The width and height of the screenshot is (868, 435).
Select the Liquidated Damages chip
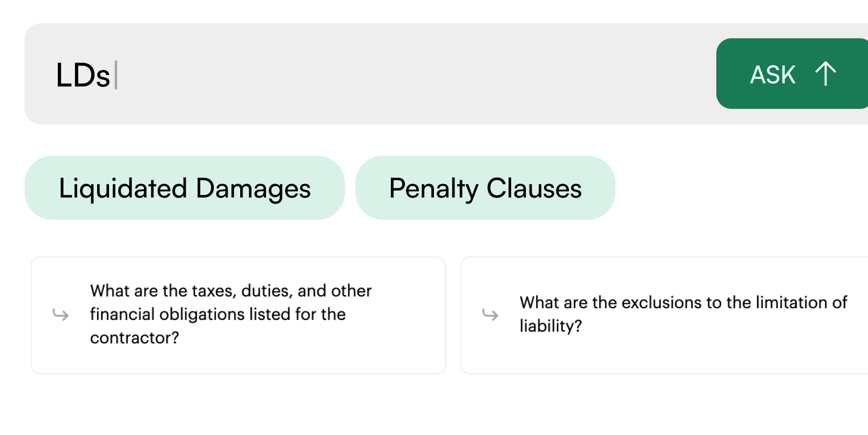(184, 188)
